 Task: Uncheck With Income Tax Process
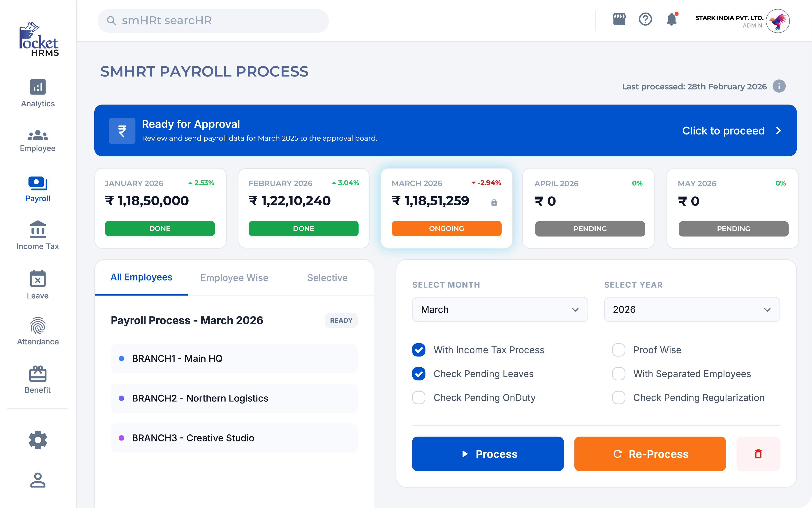(x=419, y=350)
